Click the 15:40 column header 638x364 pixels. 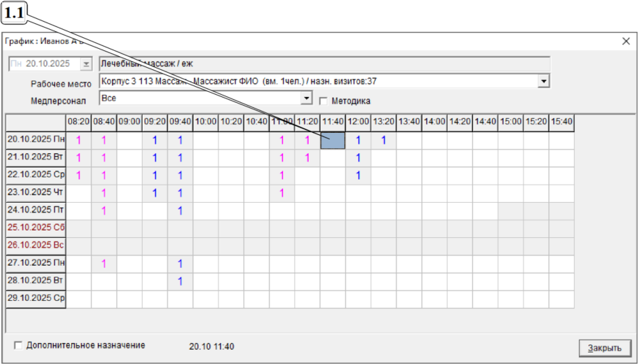click(561, 121)
